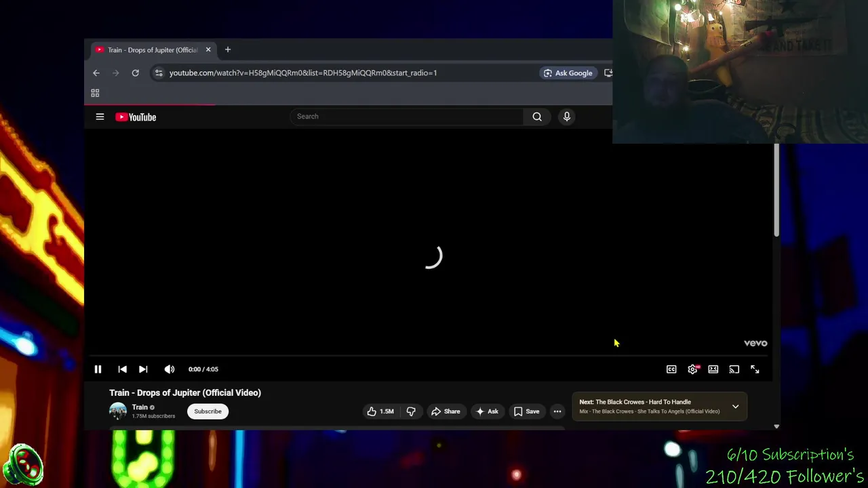Click the 0:00 / 4:05 time display
The width and height of the screenshot is (868, 488).
coord(203,369)
